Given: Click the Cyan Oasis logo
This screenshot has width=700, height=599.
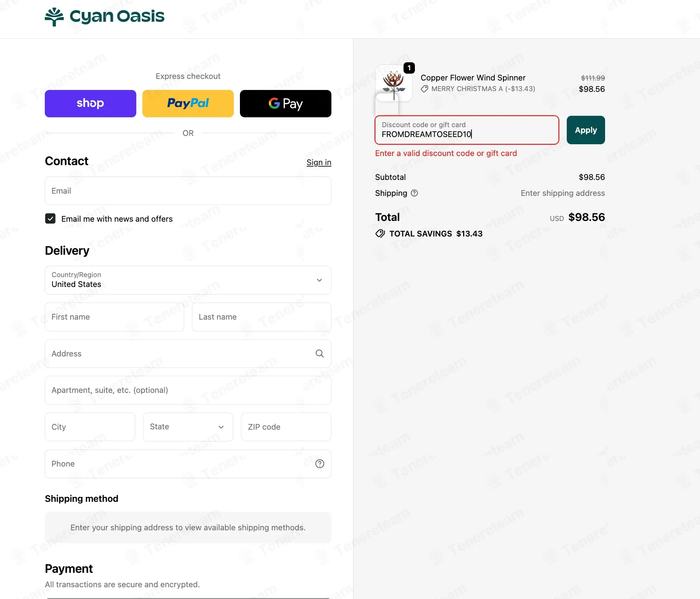Looking at the screenshot, I should [104, 17].
